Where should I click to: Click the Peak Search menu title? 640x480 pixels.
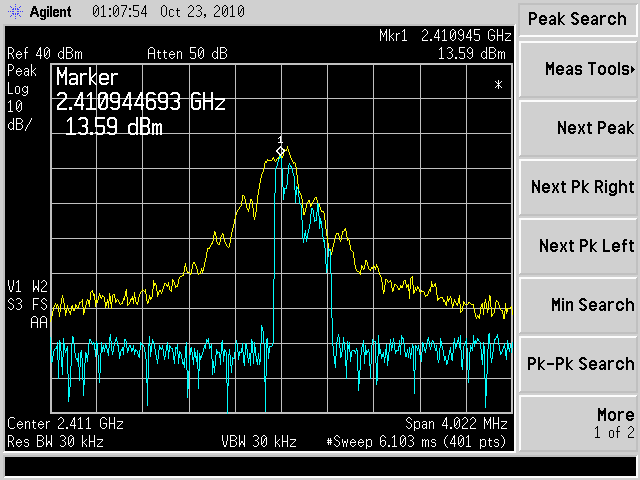point(577,19)
